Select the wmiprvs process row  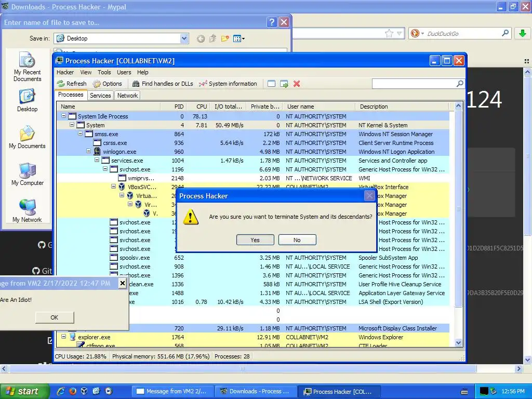click(253, 178)
